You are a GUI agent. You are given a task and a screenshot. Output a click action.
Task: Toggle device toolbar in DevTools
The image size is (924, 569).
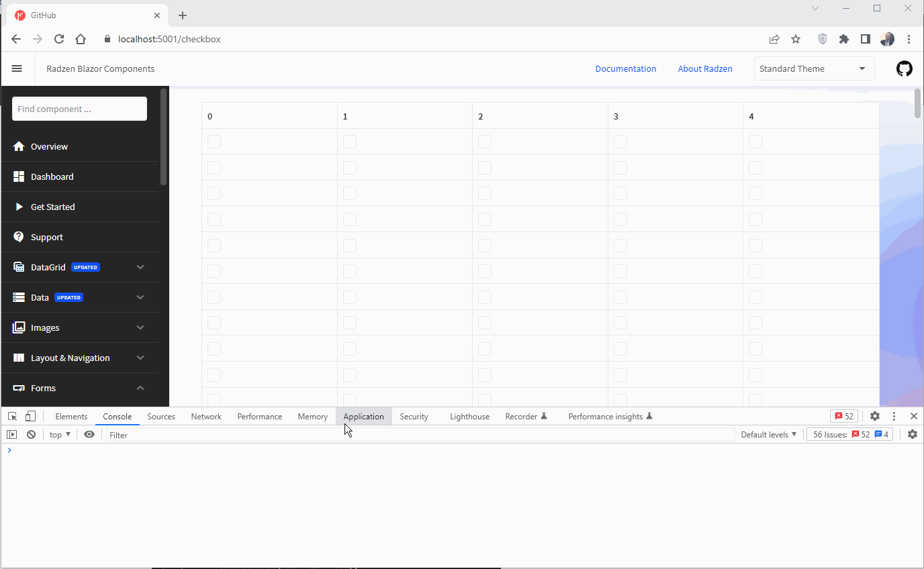click(30, 416)
